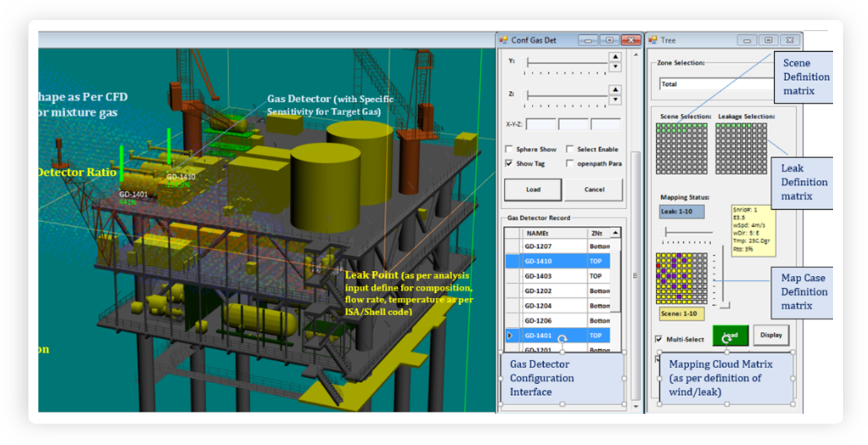Select the GD-1410 detector tag in 3D view
This screenshot has height=445, width=868.
point(181,177)
